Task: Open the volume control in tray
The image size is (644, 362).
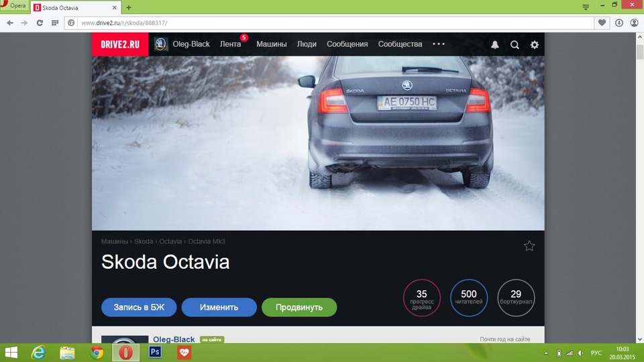Action: [x=580, y=353]
